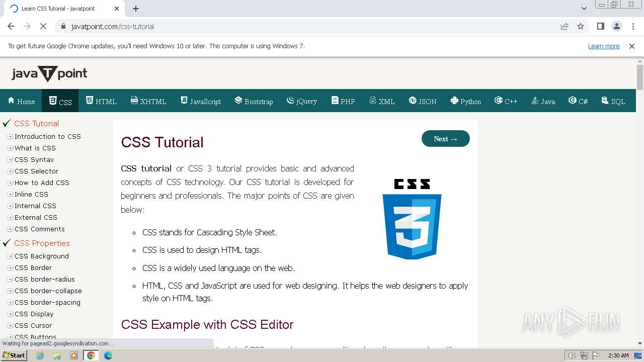Open CSS Selector lesson
Screen dimensions: 644x362
click(36, 171)
